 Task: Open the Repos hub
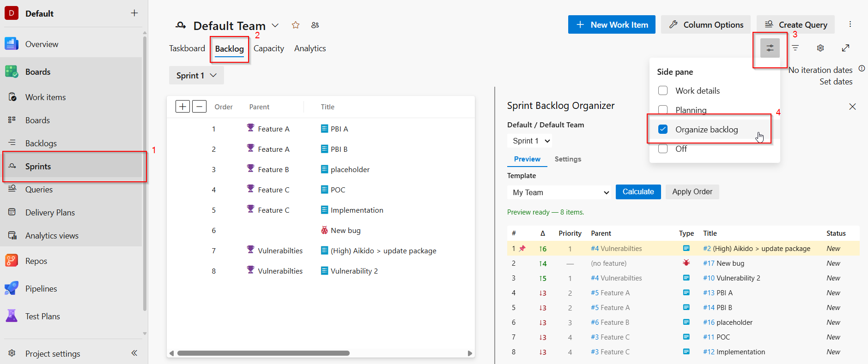36,261
